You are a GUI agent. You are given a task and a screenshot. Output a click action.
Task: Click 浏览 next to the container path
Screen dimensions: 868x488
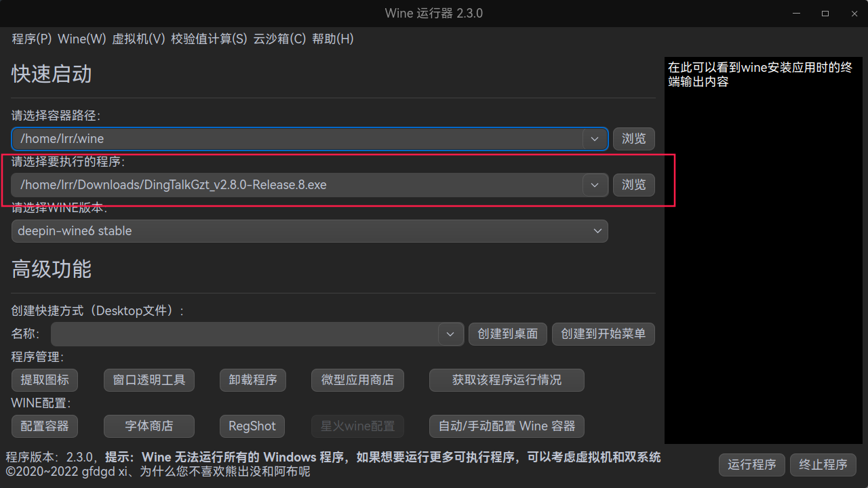[634, 139]
